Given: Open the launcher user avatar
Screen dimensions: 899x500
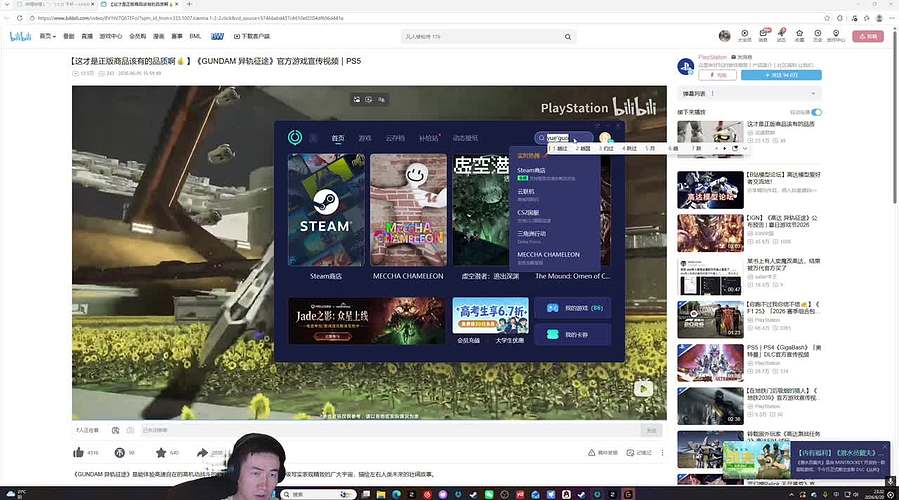Looking at the screenshot, I should (605, 138).
